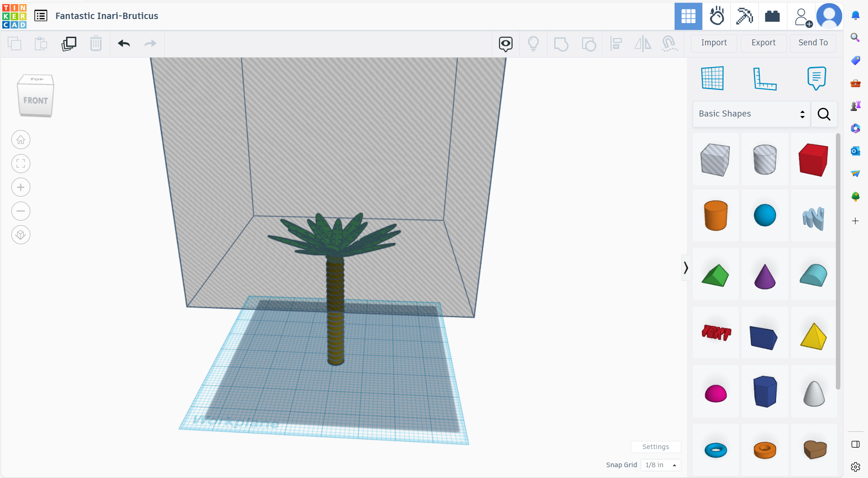Pick the gray Paraboloid shape
Viewport: 868px width, 478px height.
pos(814,393)
